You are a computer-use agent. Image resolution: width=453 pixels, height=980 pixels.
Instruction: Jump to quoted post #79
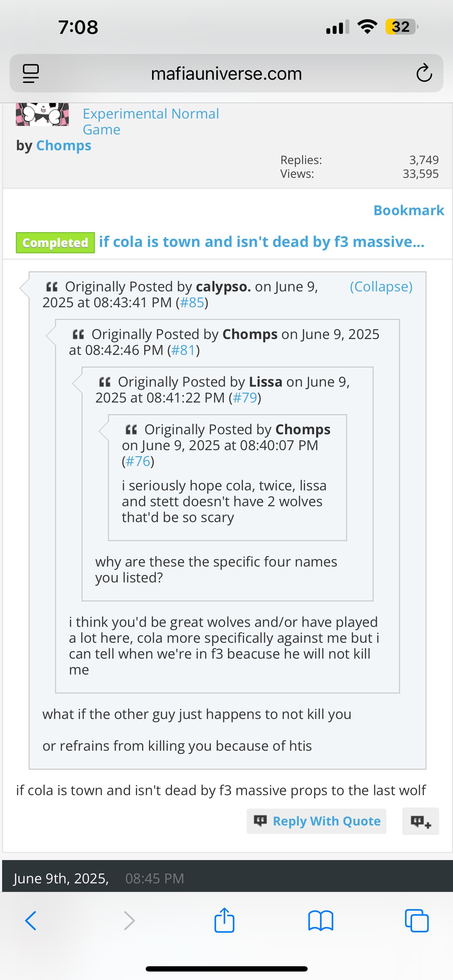point(245,398)
